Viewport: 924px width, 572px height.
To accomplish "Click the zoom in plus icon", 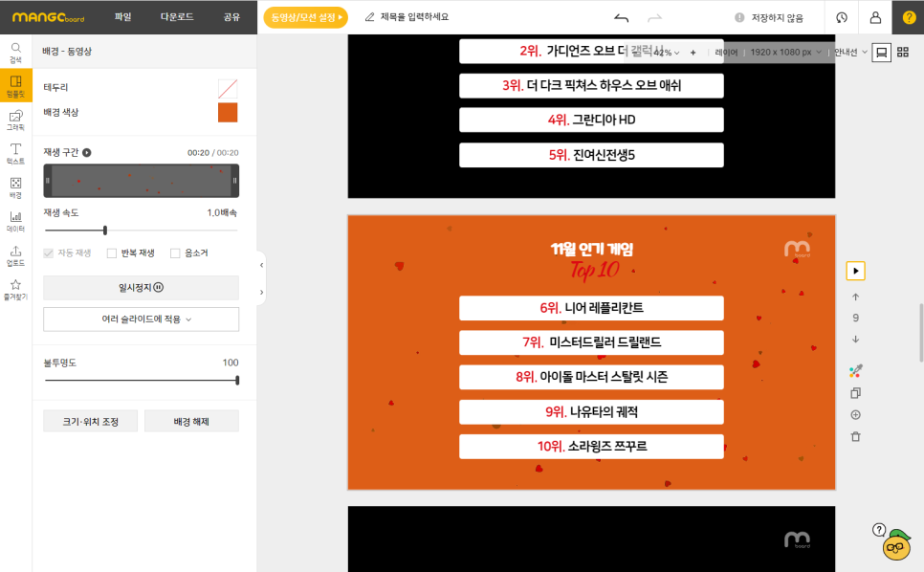I will coord(693,53).
